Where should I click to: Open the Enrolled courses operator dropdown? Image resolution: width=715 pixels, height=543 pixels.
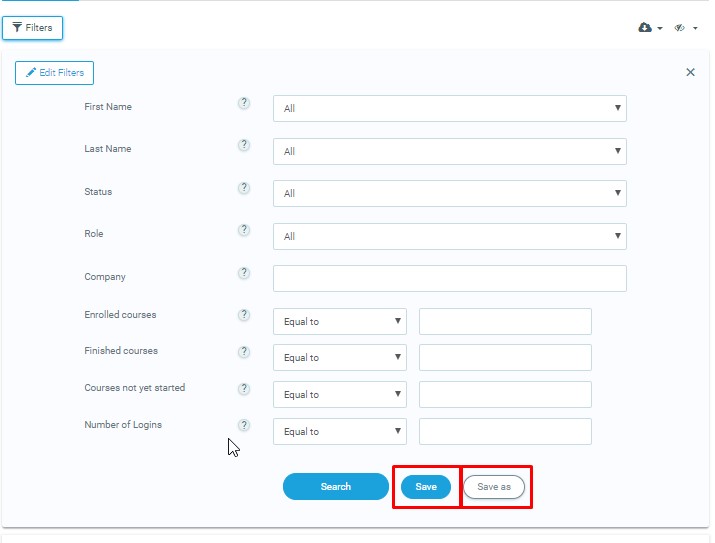pyautogui.click(x=339, y=321)
